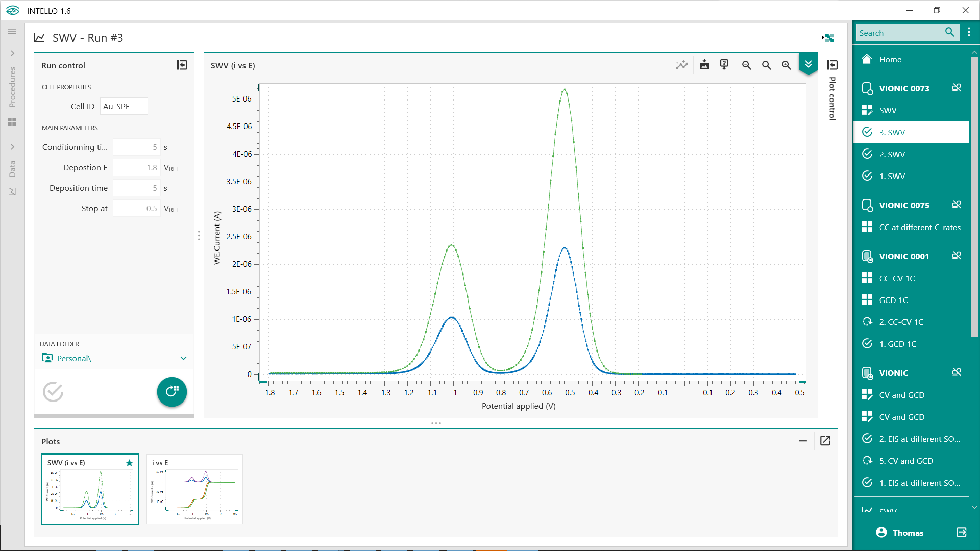Pop out the Plots panel
This screenshot has height=551, width=980.
(x=825, y=441)
